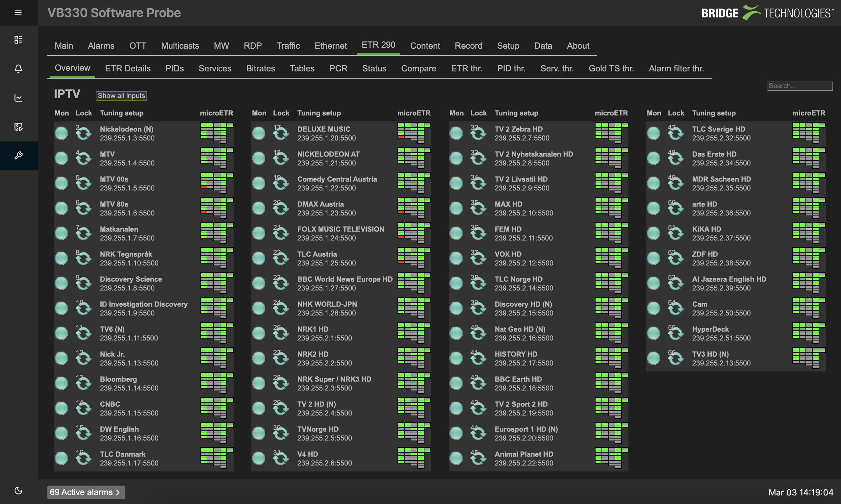
Task: Click the lock icon for TLC Sverige HD
Action: click(x=675, y=133)
